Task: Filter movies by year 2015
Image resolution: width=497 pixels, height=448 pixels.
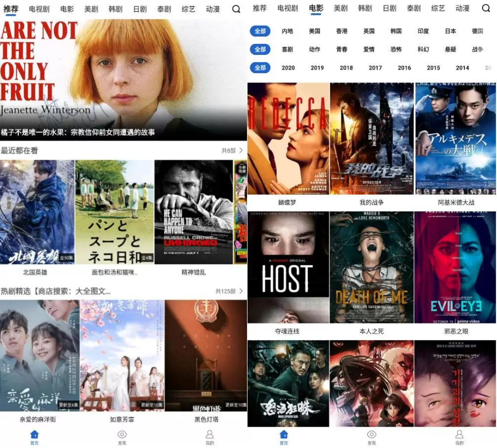Action: (433, 68)
